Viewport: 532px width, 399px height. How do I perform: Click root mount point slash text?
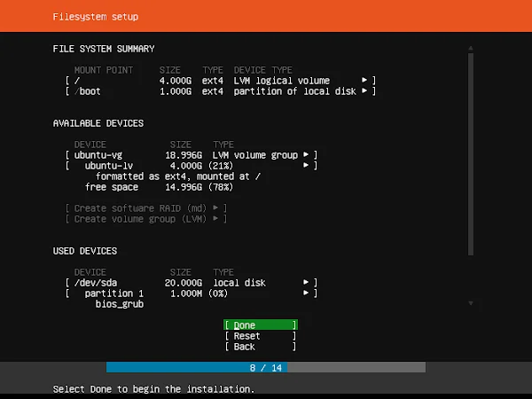77,81
